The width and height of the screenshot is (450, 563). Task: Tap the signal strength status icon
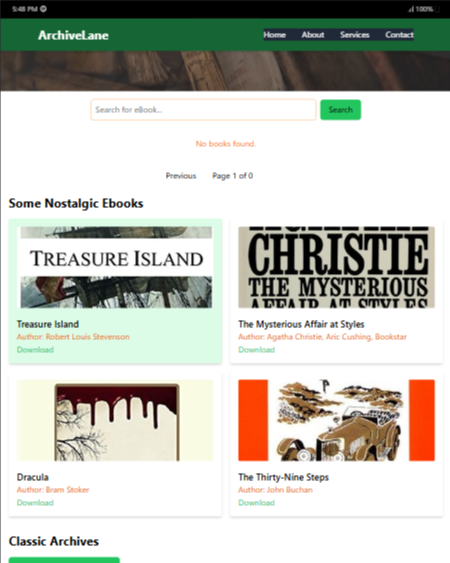pyautogui.click(x=411, y=9)
